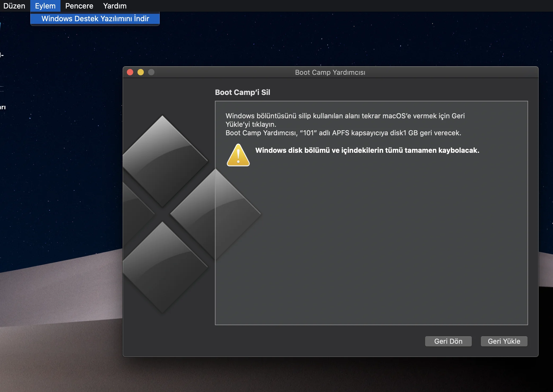Click the Geri Dön button

pos(448,341)
